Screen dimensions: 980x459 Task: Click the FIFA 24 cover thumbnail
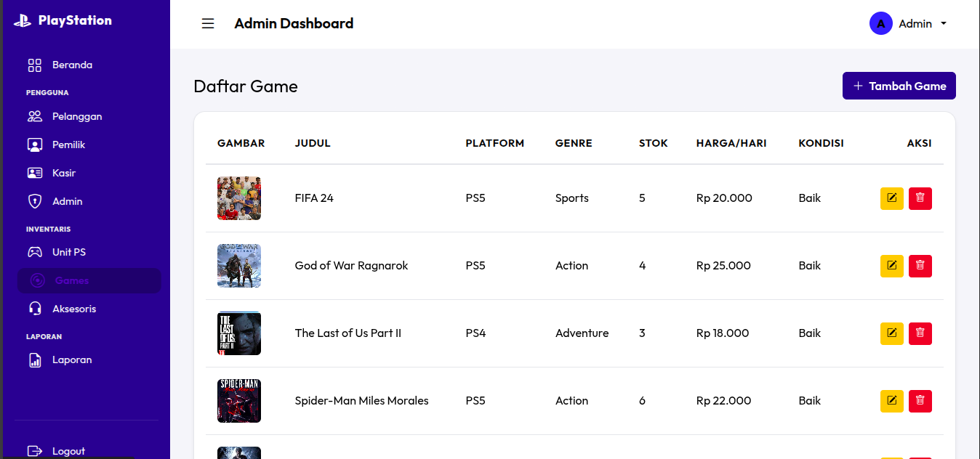(239, 198)
